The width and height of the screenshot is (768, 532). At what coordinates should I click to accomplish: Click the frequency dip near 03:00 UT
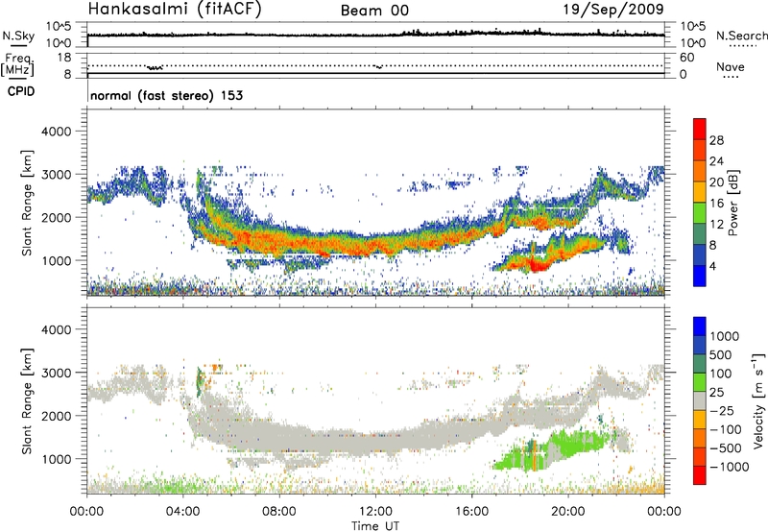[x=155, y=67]
